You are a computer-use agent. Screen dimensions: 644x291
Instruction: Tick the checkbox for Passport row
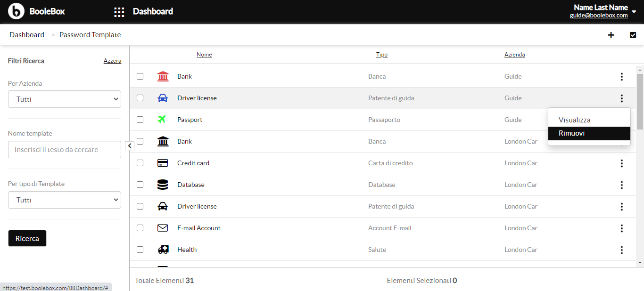coord(140,120)
